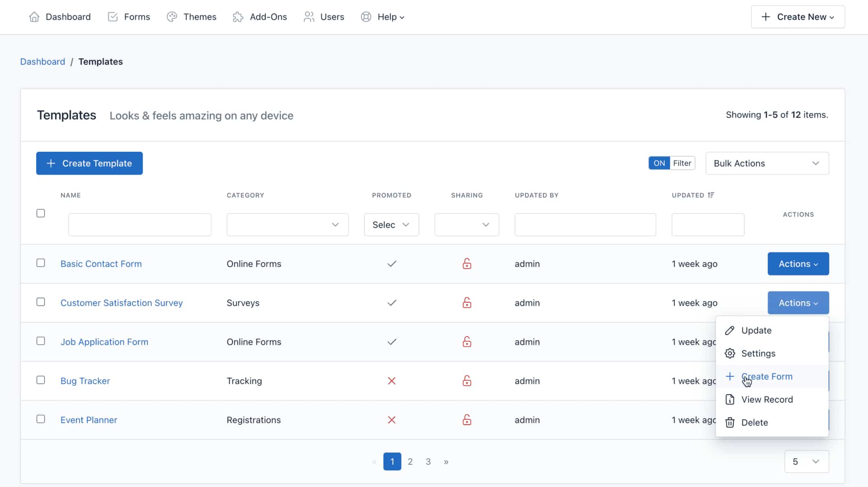The height and width of the screenshot is (487, 868).
Task: Open the Bulk Actions dropdown
Action: (767, 163)
